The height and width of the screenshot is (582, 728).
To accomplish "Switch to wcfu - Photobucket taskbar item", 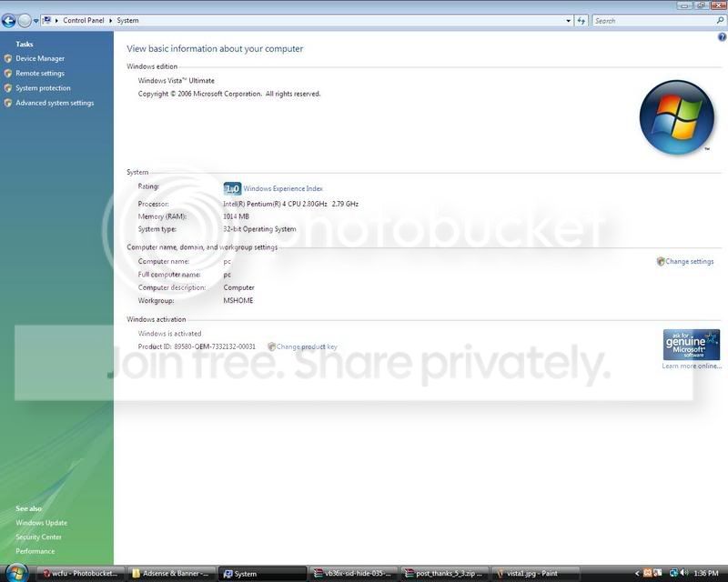I will tap(80, 574).
